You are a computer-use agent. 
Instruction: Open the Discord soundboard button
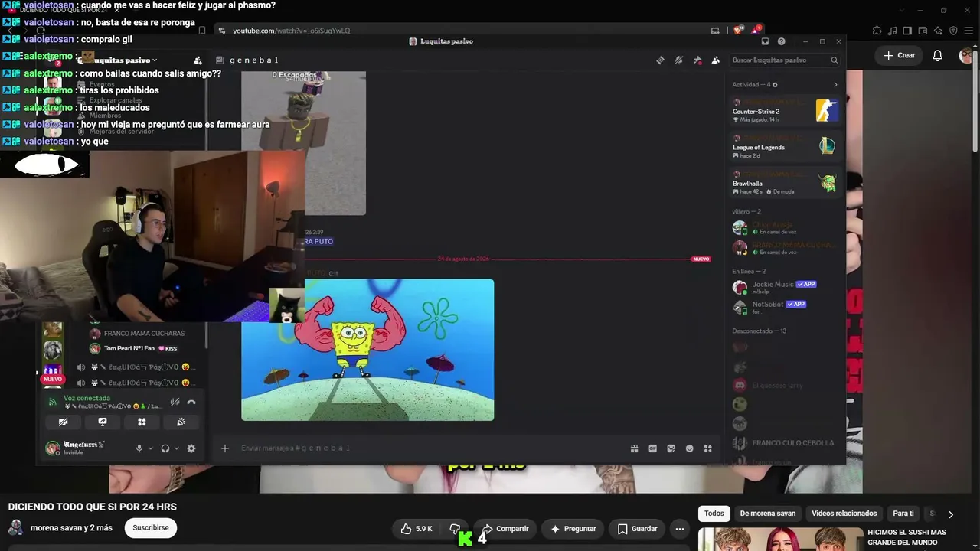point(181,422)
